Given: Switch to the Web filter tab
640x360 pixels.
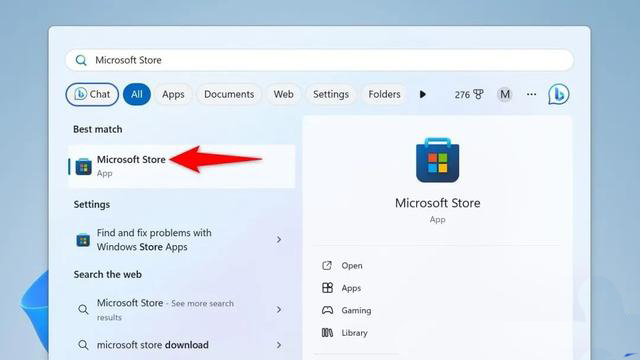Looking at the screenshot, I should [283, 94].
